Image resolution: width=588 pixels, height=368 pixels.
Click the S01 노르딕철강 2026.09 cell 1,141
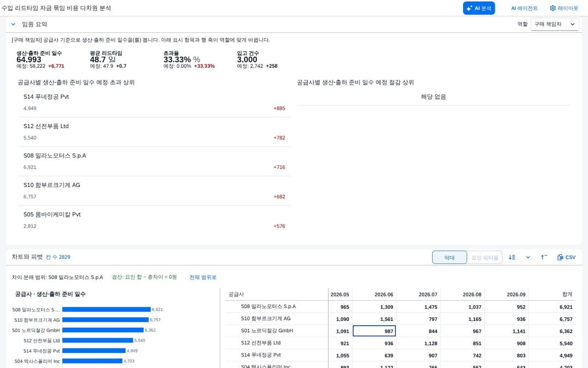click(x=506, y=331)
